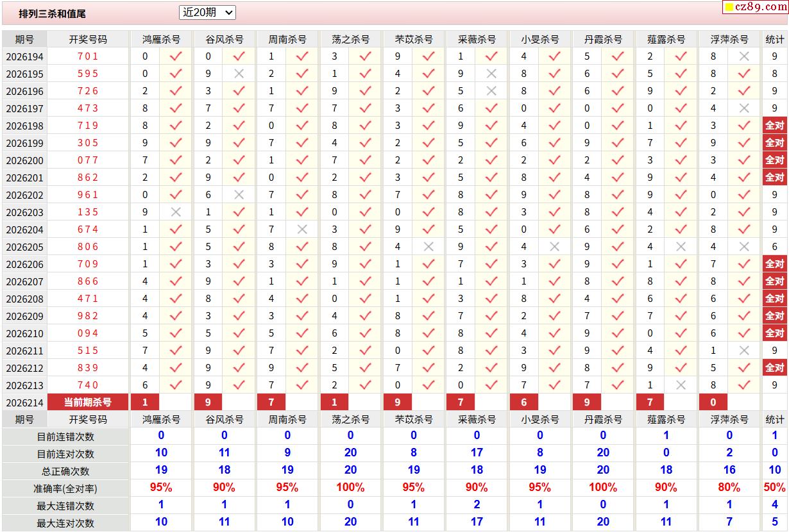Click the page title 排列三杀和值尾
The height and width of the screenshot is (532, 789).
pyautogui.click(x=52, y=13)
